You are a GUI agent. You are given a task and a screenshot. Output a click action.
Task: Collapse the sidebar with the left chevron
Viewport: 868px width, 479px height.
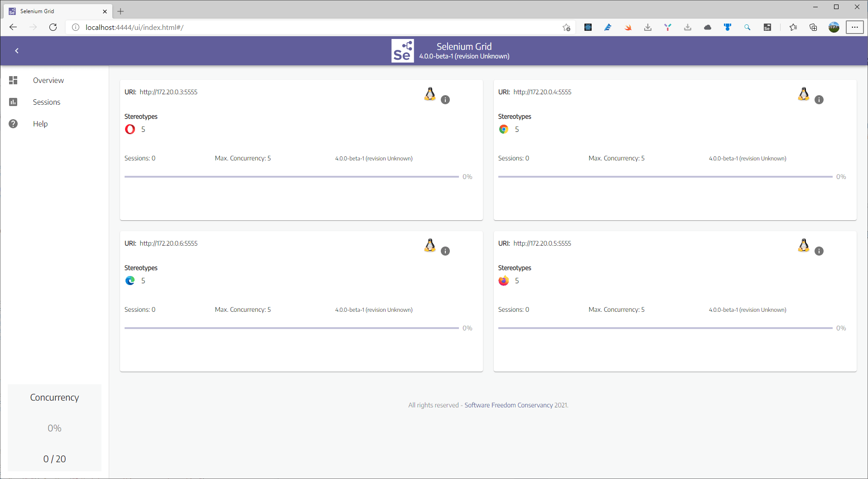tap(17, 51)
